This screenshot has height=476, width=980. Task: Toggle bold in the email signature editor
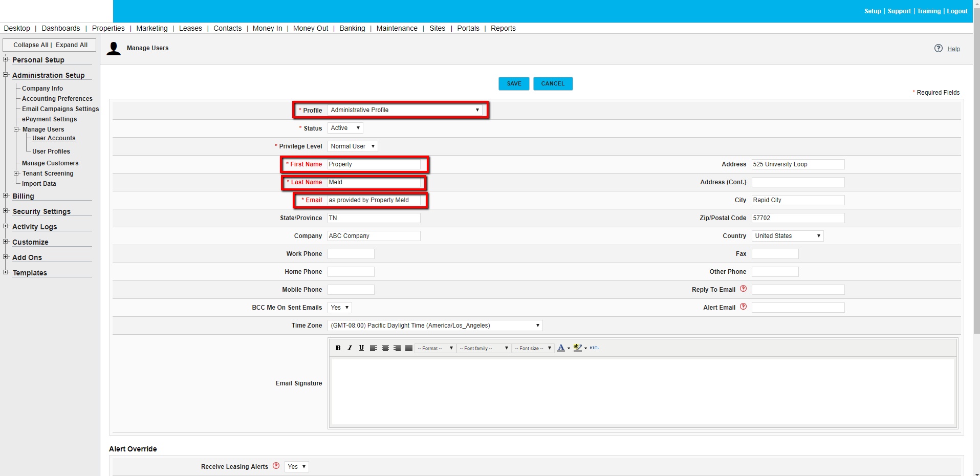coord(338,348)
